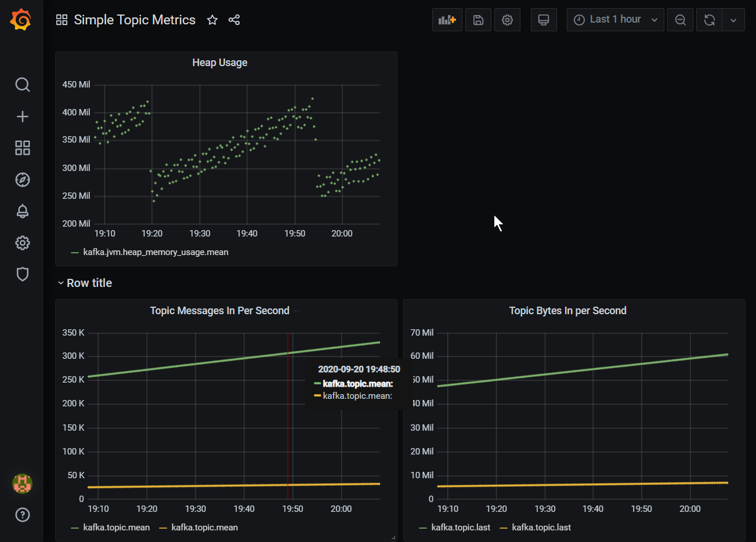Click the resize handle of Messages panel
This screenshot has width=756, height=542.
coord(393,537)
